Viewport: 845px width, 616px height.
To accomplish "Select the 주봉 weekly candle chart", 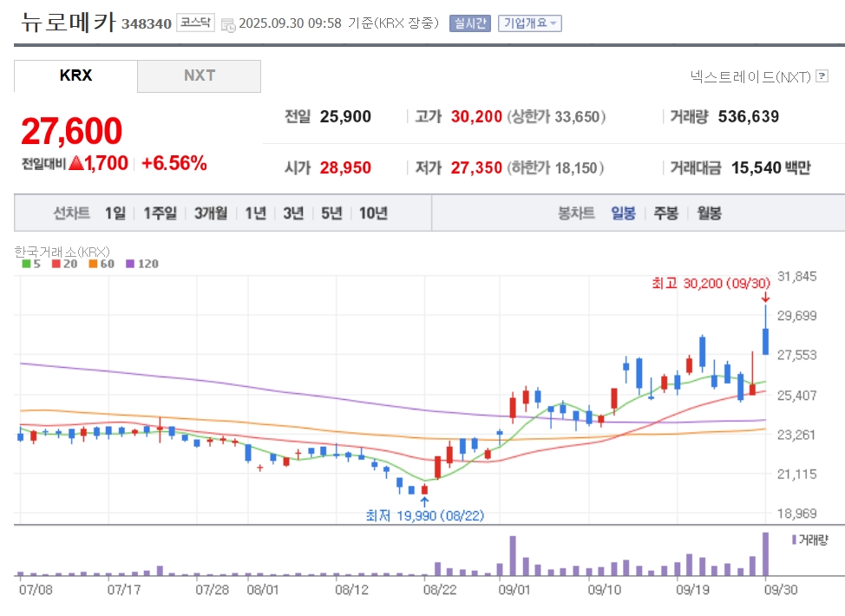I will coord(665,213).
